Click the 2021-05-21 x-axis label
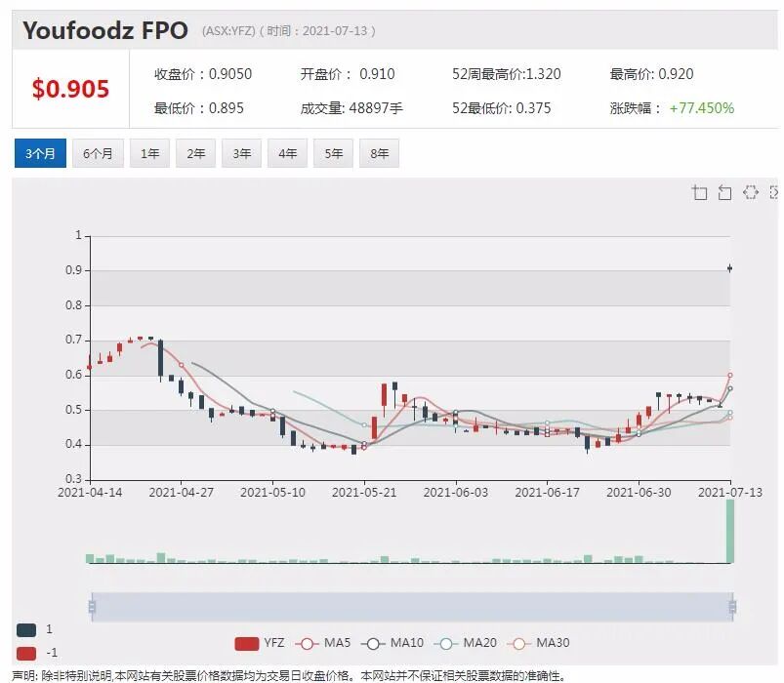Screen dimensions: 784x683 [364, 493]
